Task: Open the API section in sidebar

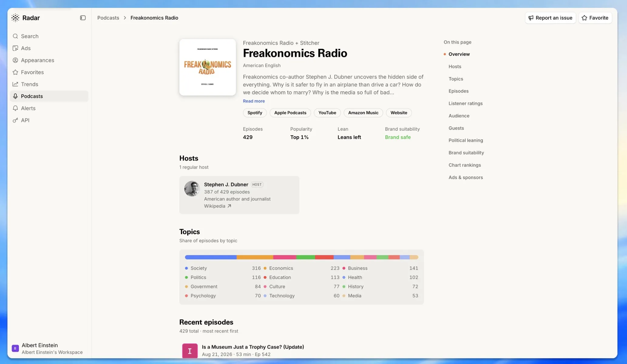Action: coord(49,120)
